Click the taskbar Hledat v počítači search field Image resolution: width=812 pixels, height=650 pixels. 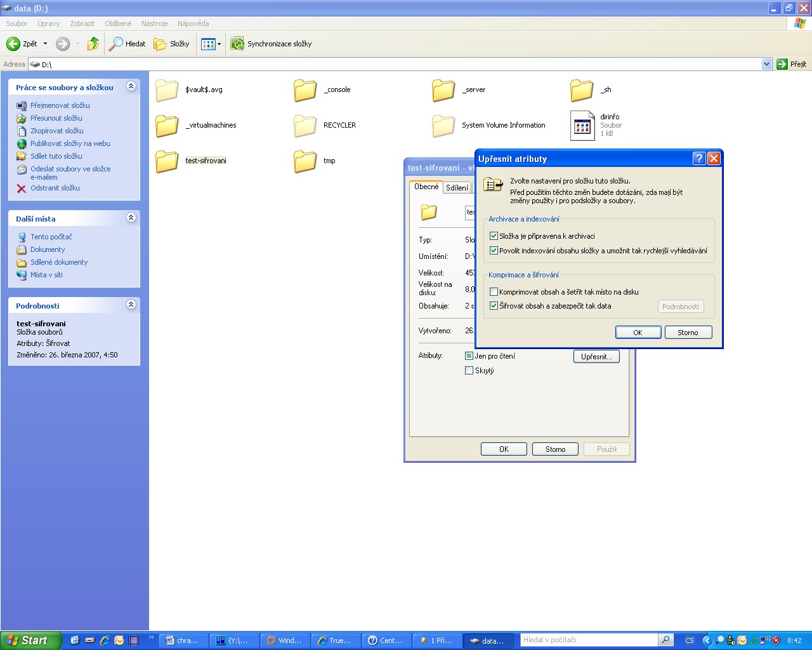[589, 640]
